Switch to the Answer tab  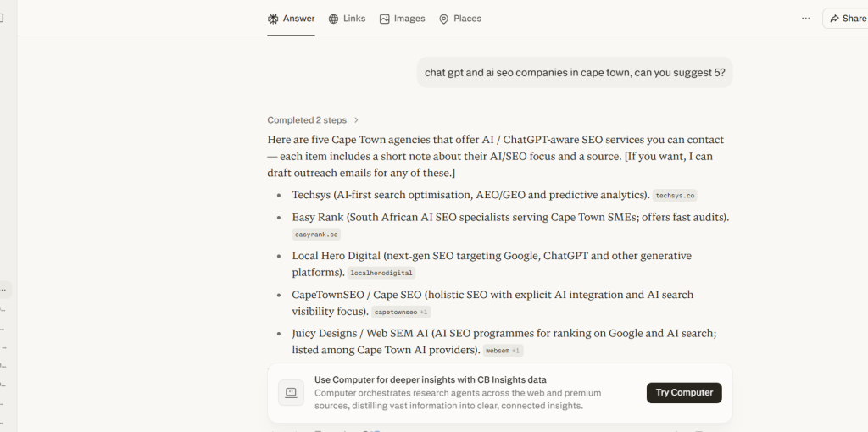(x=292, y=19)
